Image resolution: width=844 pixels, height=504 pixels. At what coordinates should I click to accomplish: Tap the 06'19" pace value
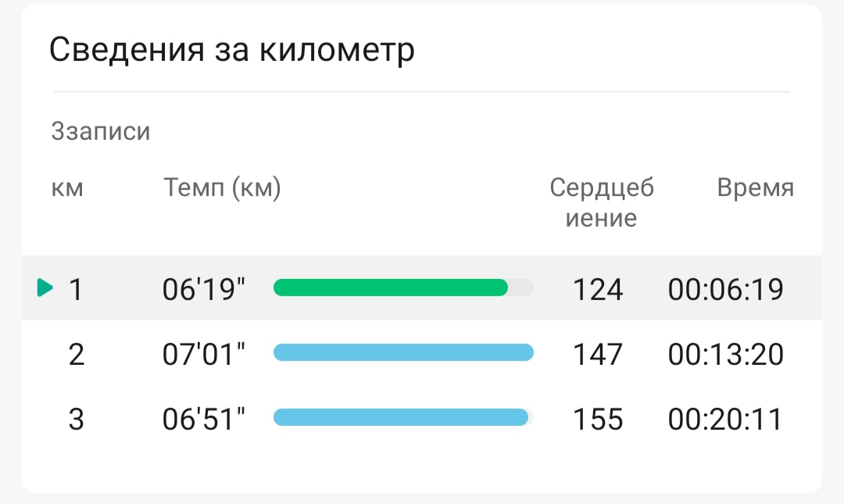click(204, 289)
